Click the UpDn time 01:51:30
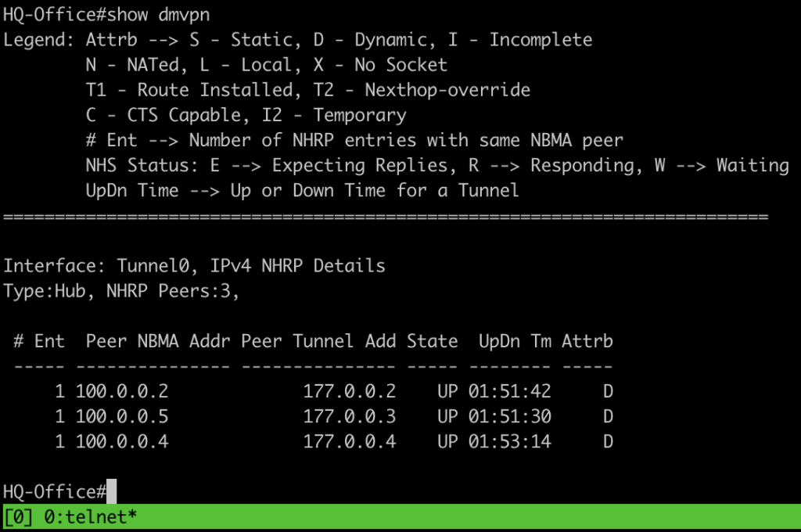 point(509,416)
